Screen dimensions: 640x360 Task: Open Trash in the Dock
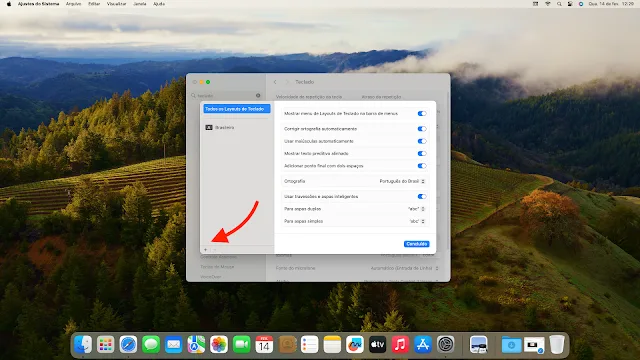click(557, 345)
